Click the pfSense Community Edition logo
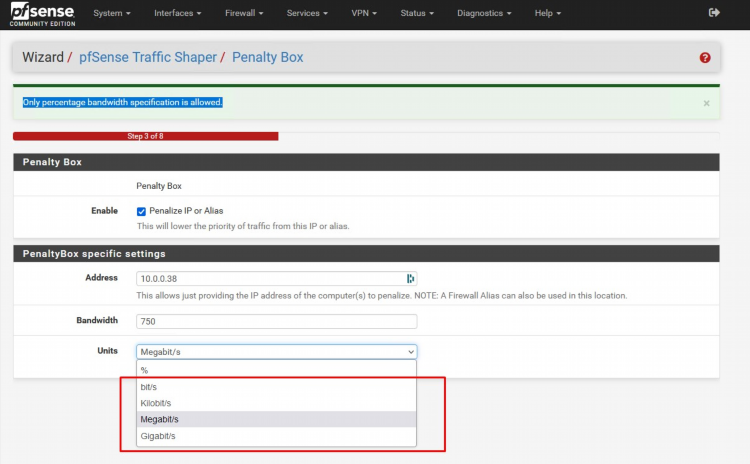Viewport: 750px width, 464px height. click(43, 14)
